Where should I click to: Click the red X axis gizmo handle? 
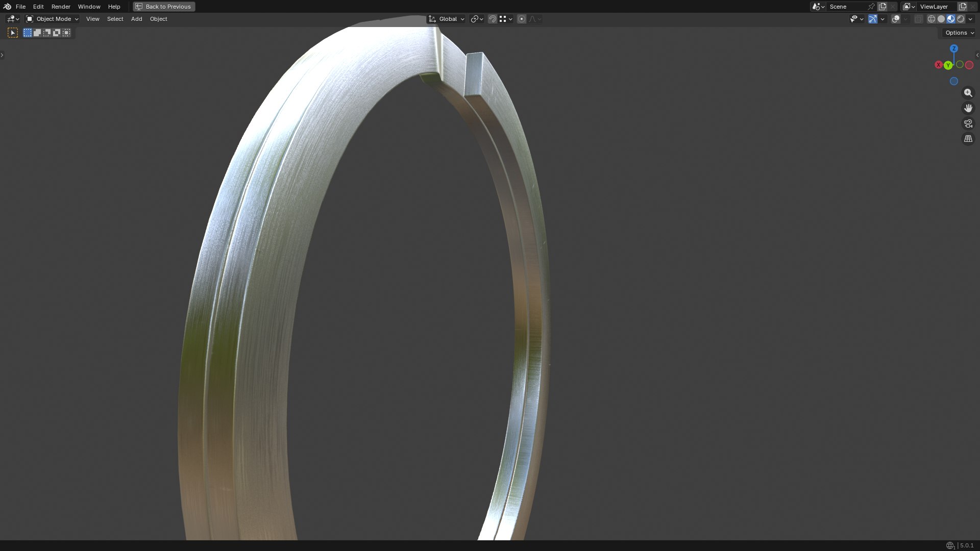(x=938, y=65)
